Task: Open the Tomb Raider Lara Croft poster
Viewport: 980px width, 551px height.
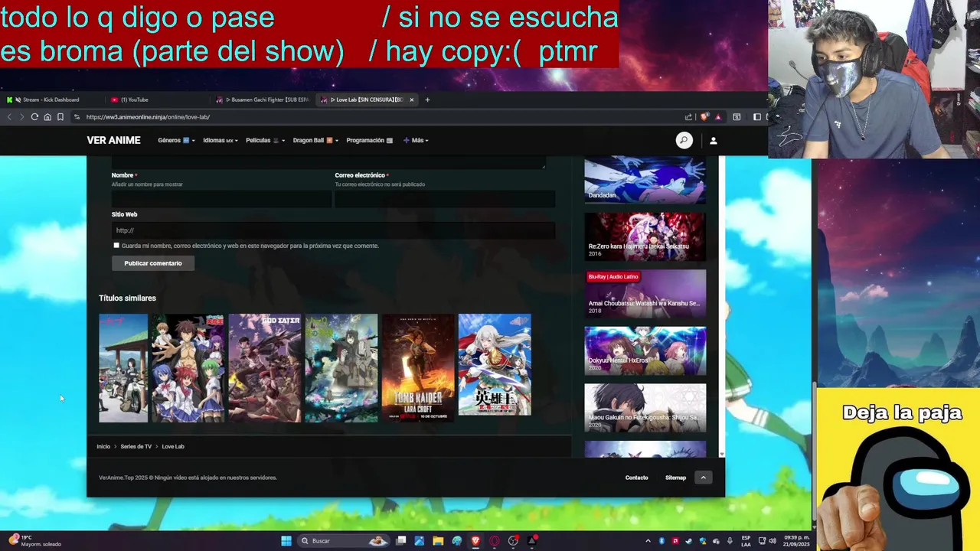Action: [418, 368]
